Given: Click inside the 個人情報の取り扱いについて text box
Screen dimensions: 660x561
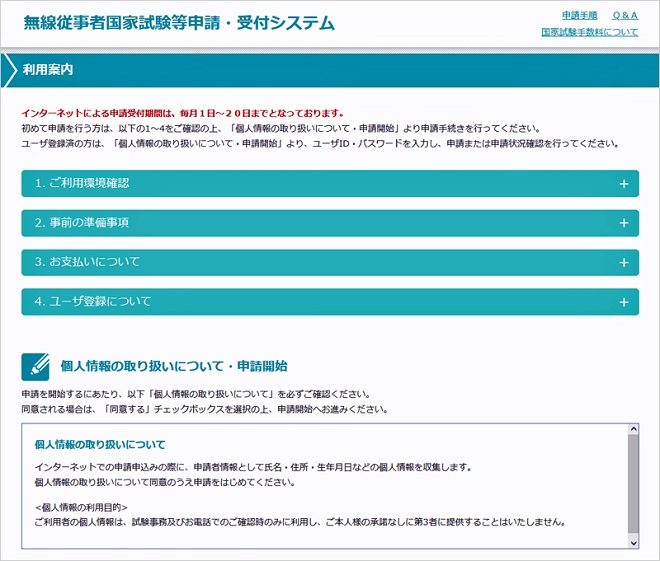Looking at the screenshot, I should tap(320, 490).
